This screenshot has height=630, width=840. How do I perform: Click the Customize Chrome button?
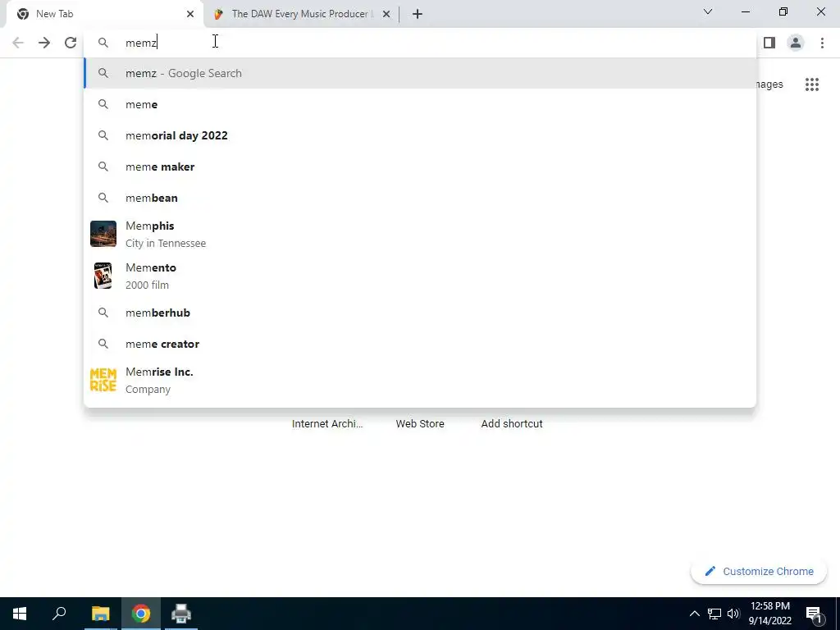tap(759, 572)
